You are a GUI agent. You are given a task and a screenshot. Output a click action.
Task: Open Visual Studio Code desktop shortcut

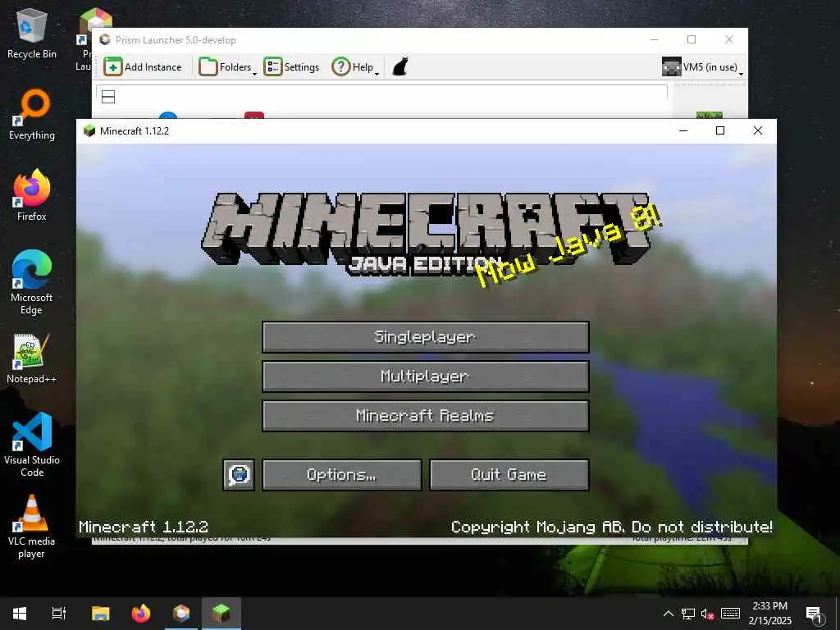coord(32,445)
